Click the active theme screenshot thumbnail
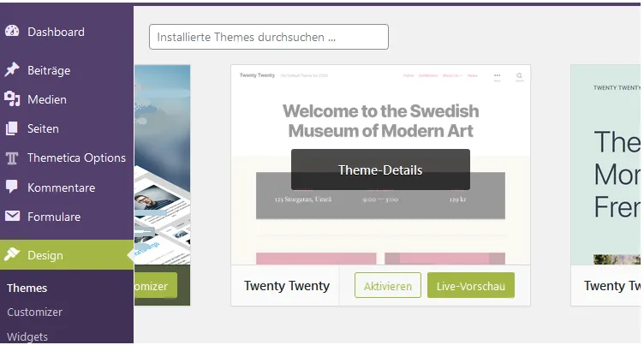 (162, 164)
